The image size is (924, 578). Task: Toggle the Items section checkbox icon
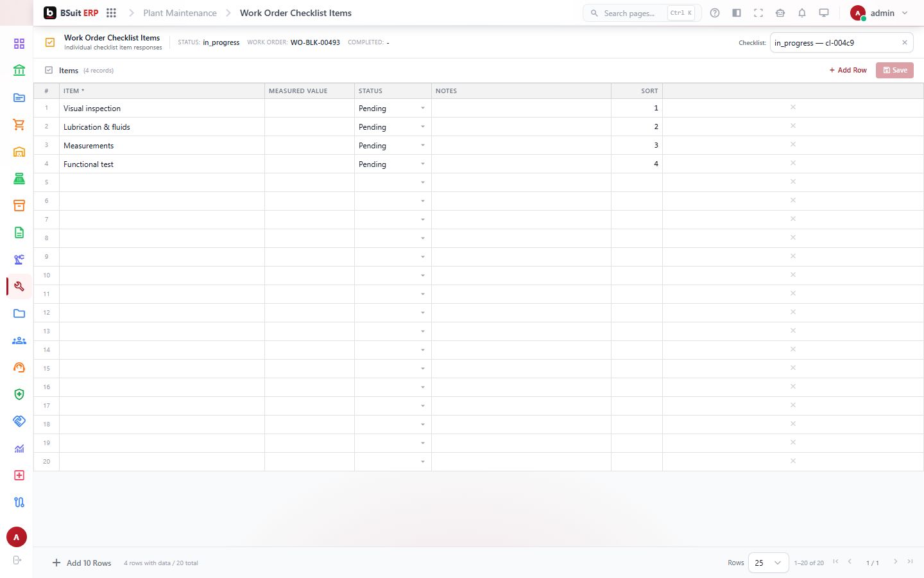tap(49, 70)
